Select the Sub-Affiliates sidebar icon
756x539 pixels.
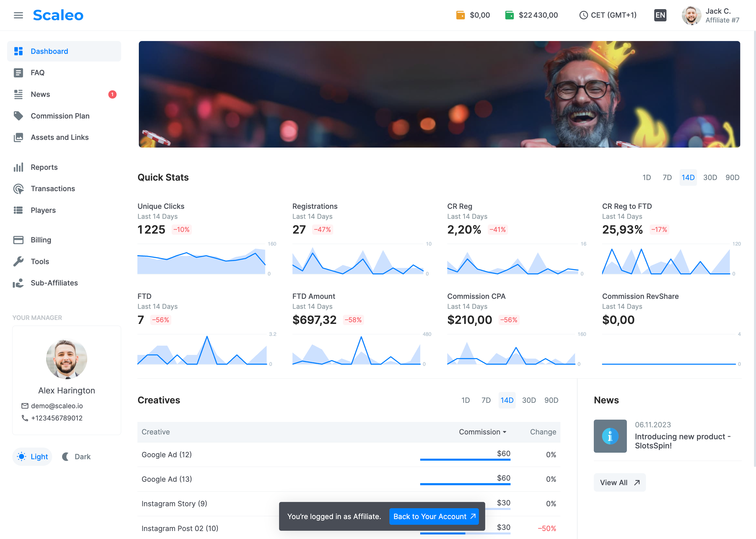click(18, 283)
